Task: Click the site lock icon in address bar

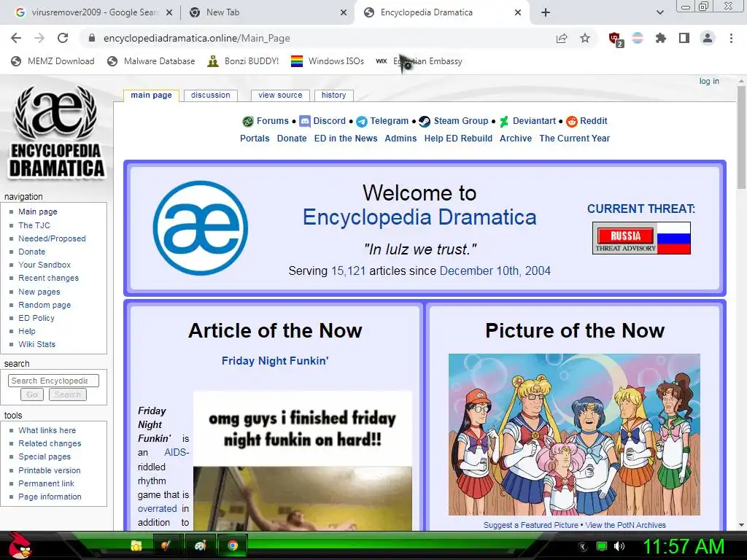Action: [x=92, y=38]
